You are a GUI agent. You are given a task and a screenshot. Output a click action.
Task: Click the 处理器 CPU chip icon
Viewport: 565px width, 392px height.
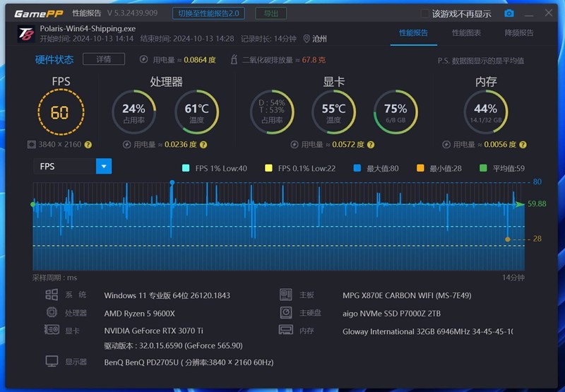click(x=52, y=312)
